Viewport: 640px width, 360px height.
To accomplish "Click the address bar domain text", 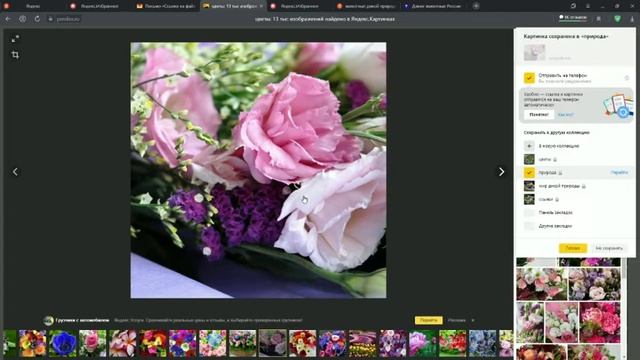I will click(68, 19).
